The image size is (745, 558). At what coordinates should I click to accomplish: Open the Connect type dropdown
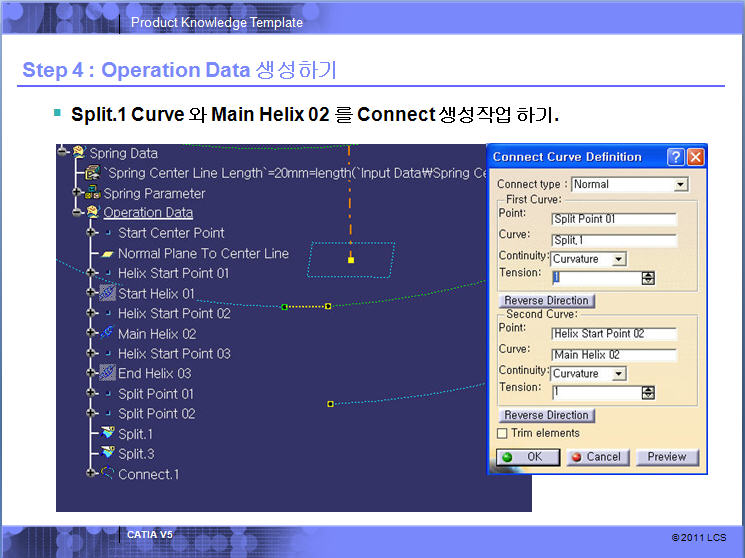click(x=680, y=184)
